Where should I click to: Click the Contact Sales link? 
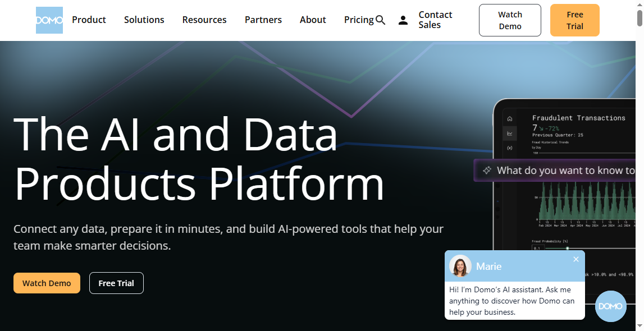(435, 20)
